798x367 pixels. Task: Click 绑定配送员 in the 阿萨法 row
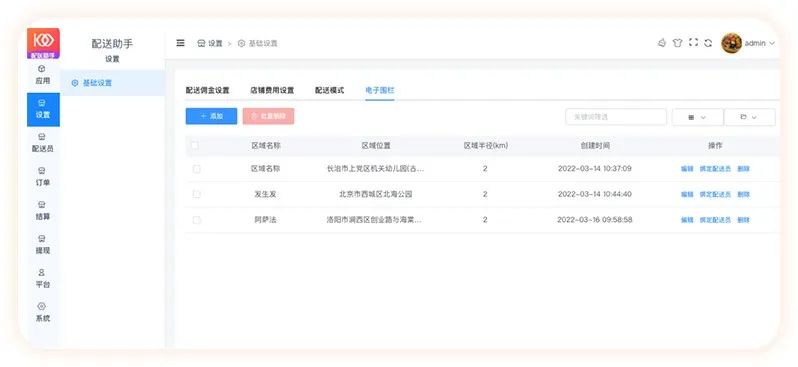point(715,220)
